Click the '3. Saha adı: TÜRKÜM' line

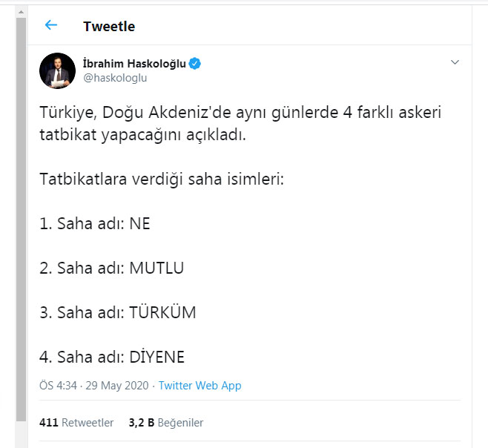coord(117,312)
